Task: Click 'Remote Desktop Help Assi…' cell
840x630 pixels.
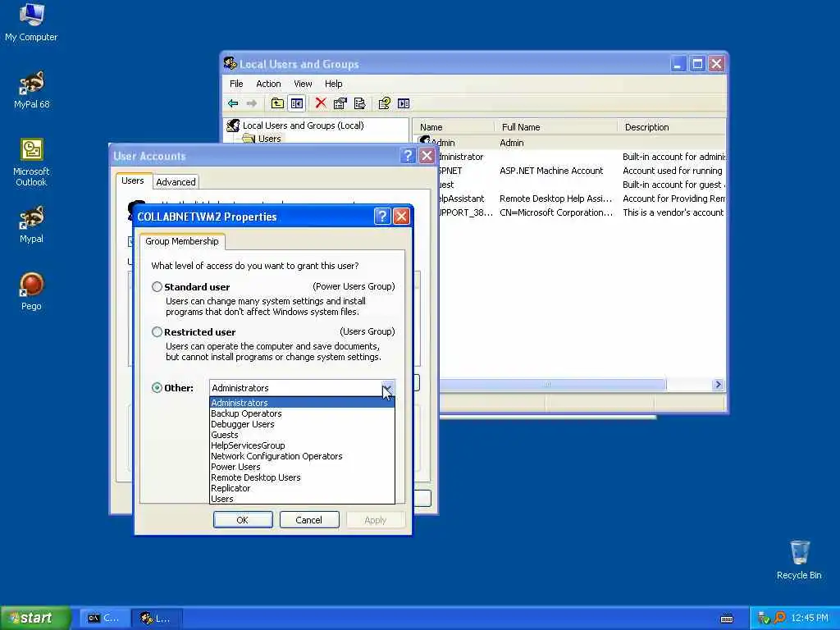Action: pyautogui.click(x=555, y=199)
